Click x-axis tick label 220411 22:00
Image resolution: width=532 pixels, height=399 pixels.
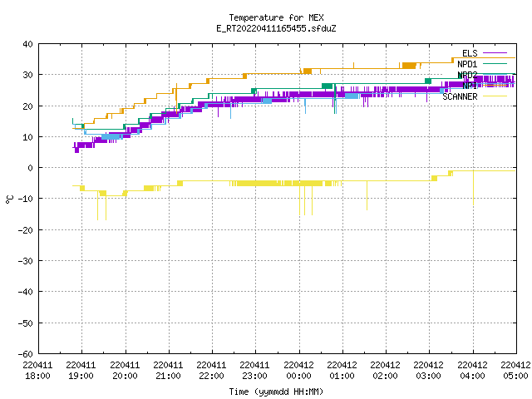pos(211,371)
